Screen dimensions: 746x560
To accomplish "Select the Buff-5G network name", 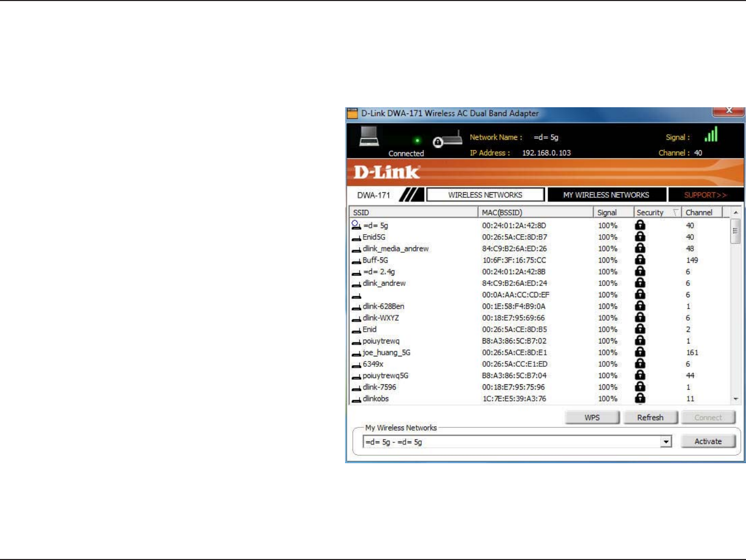I will [375, 260].
